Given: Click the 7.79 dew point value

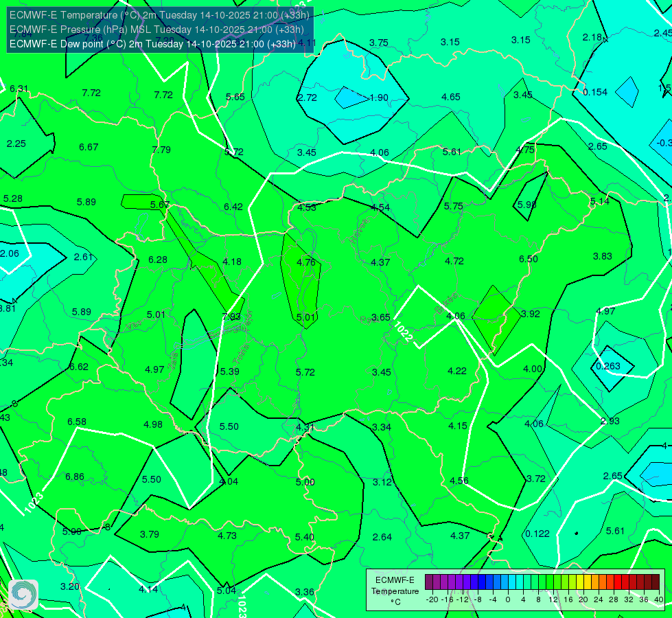Looking at the screenshot, I should [161, 150].
